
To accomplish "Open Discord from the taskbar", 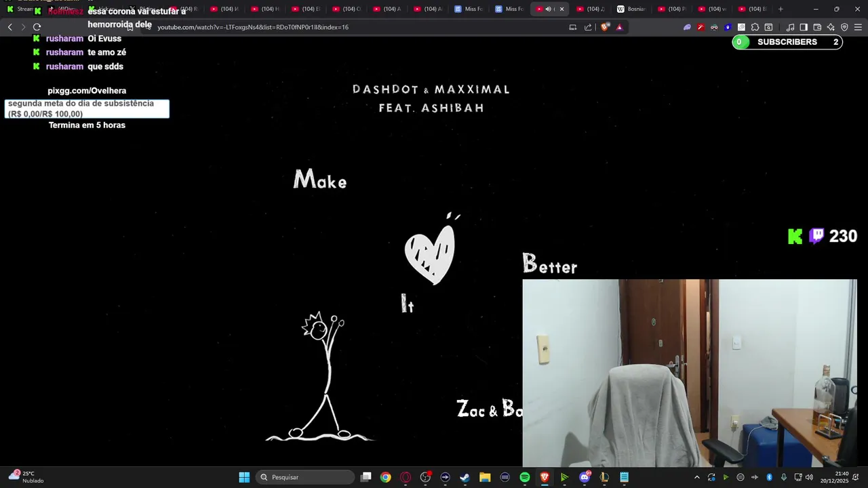I will 585,477.
